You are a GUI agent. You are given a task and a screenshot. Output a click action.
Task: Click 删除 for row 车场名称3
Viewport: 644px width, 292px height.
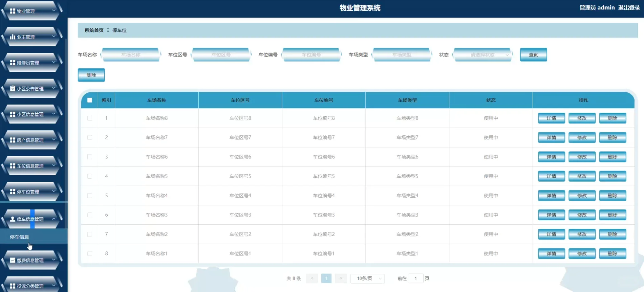click(x=612, y=215)
